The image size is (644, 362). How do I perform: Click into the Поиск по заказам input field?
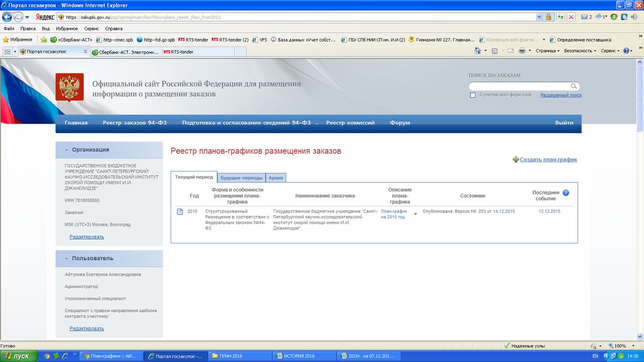tap(519, 86)
